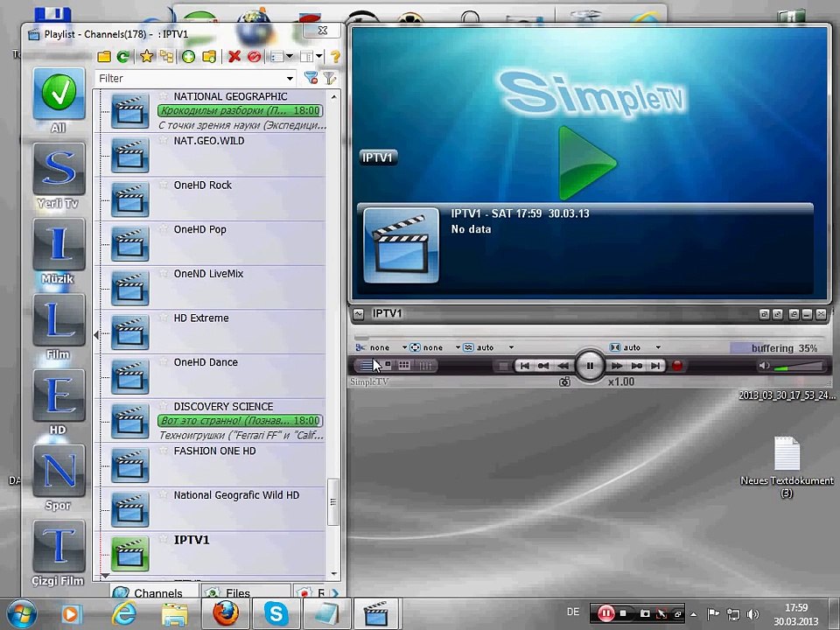Take snapshot with camera icon in player
Screen dimensions: 840x630
coord(564,382)
